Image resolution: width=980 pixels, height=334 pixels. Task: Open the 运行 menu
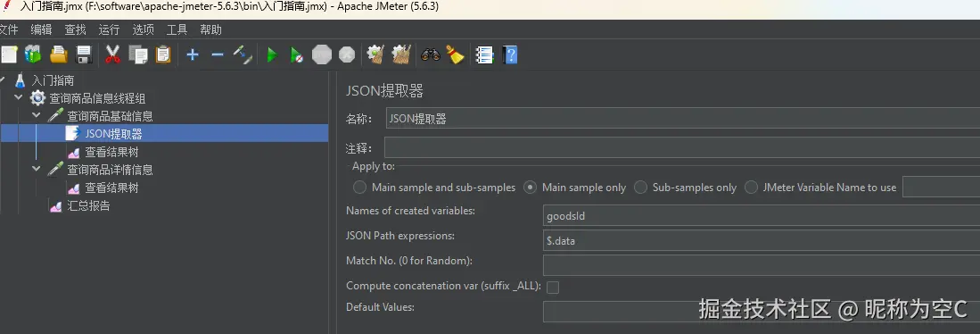pyautogui.click(x=109, y=29)
